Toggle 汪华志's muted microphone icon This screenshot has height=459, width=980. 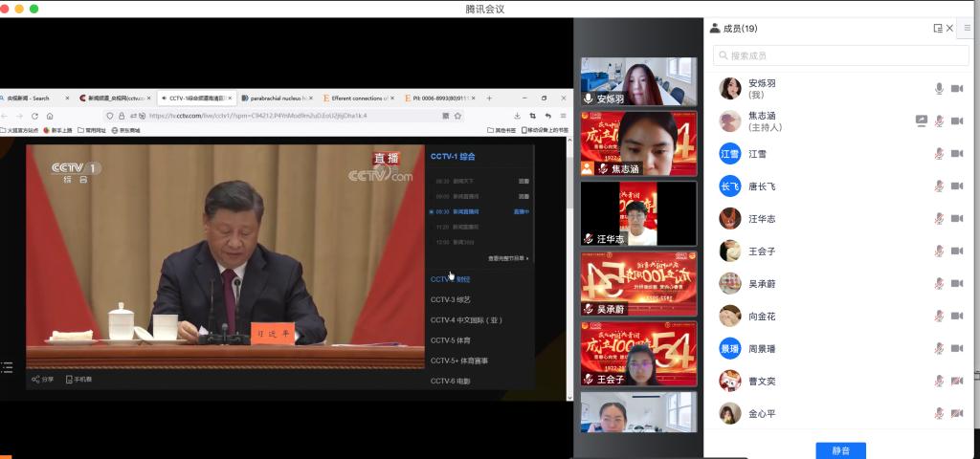(939, 219)
